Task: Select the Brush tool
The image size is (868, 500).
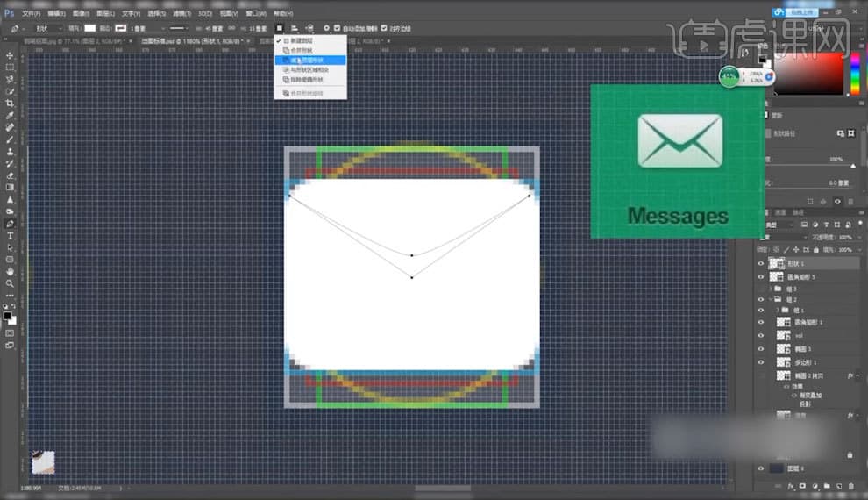Action: [x=10, y=139]
